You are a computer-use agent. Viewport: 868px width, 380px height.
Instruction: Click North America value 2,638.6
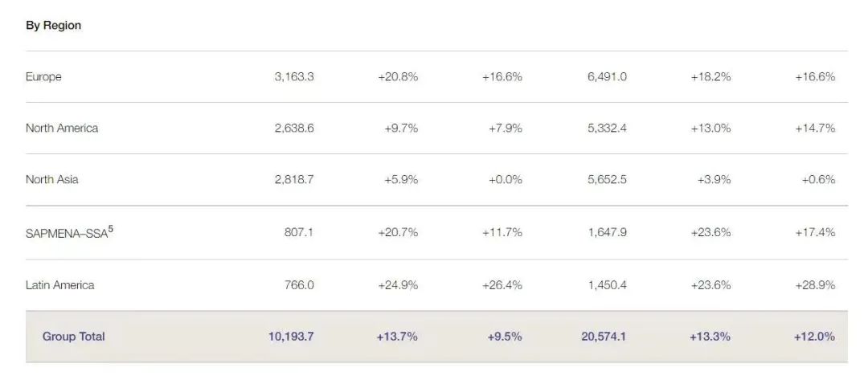point(294,128)
